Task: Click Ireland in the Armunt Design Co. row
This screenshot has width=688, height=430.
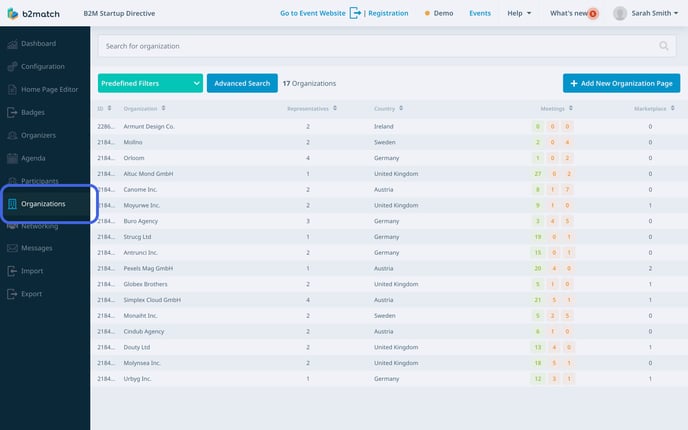Action: point(383,126)
